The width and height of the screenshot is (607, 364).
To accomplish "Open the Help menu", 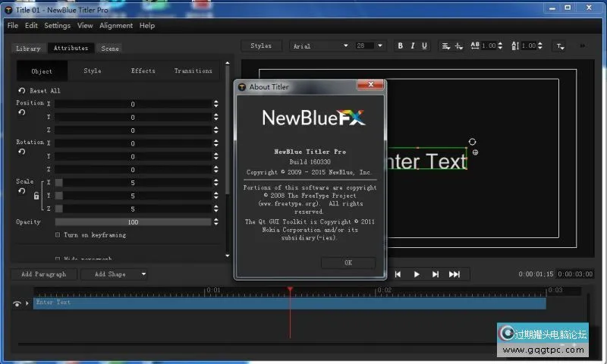I will click(147, 26).
